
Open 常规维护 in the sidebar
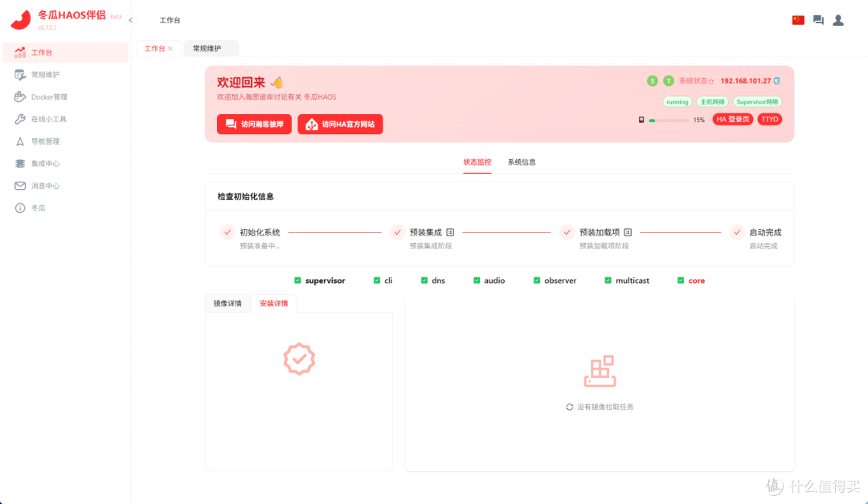point(65,75)
